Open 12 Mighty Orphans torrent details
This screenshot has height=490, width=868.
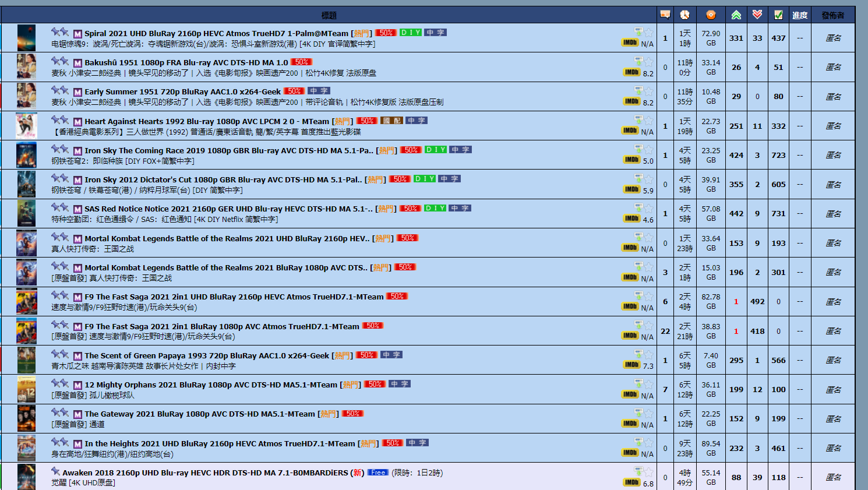211,385
